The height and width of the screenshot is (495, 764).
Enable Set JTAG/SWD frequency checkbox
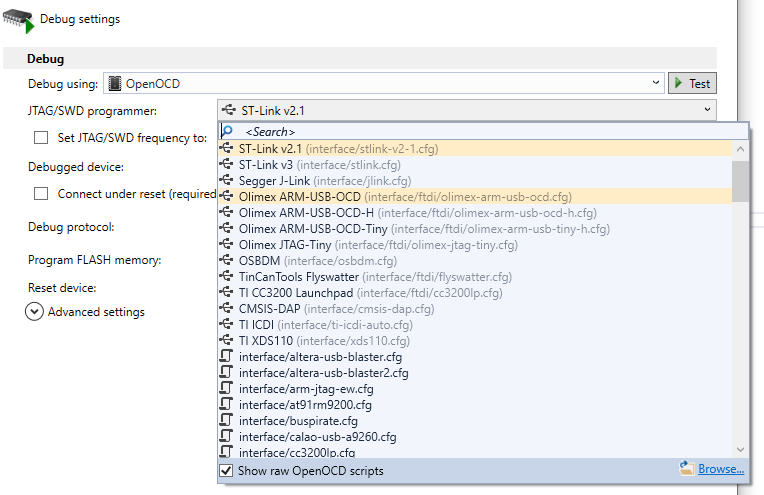pos(41,138)
